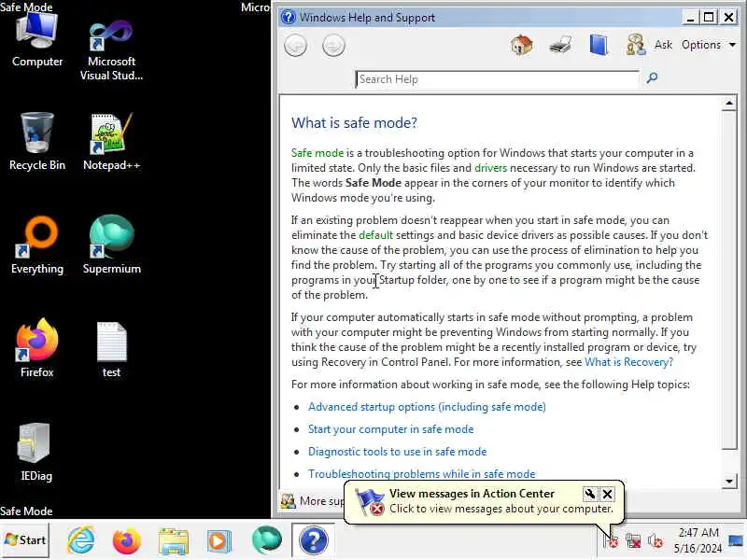Open the Start menu
The height and width of the screenshot is (560, 747).
(x=25, y=540)
